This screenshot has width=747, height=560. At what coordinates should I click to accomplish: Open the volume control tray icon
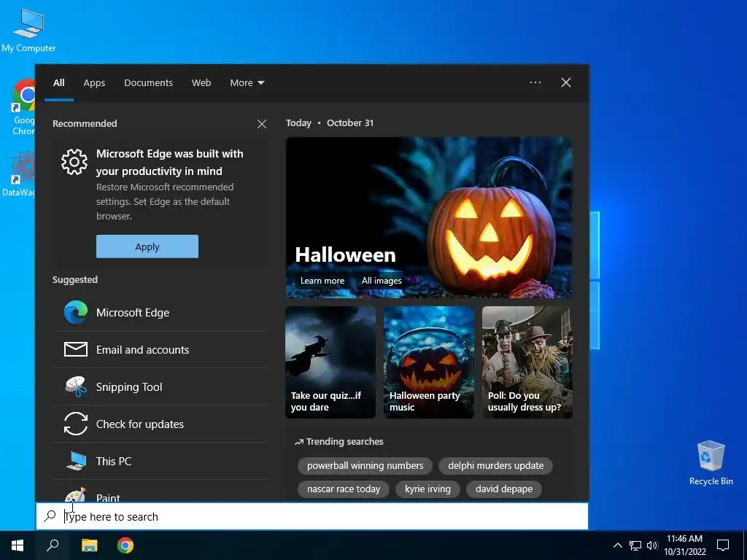[x=652, y=545]
